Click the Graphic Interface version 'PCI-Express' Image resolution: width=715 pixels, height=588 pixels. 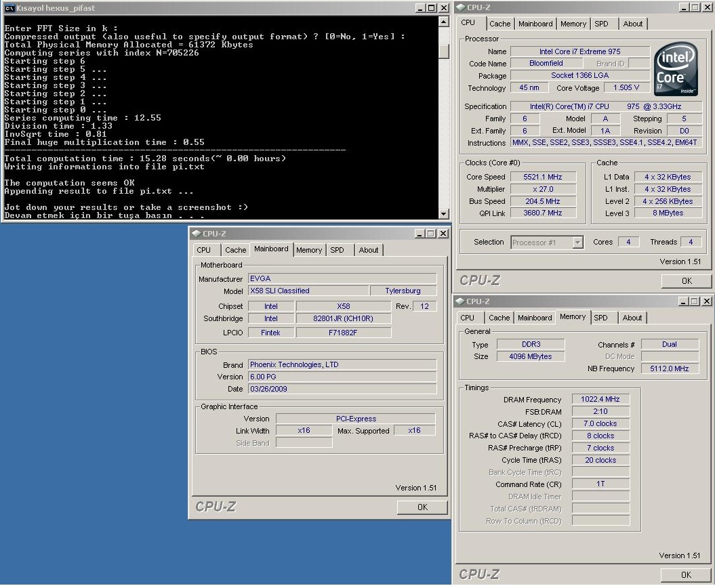pos(356,419)
